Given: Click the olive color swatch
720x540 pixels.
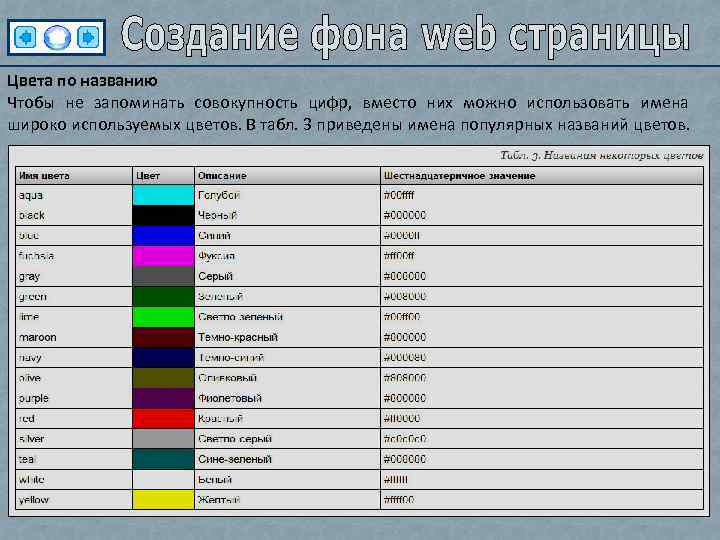Looking at the screenshot, I should [163, 378].
